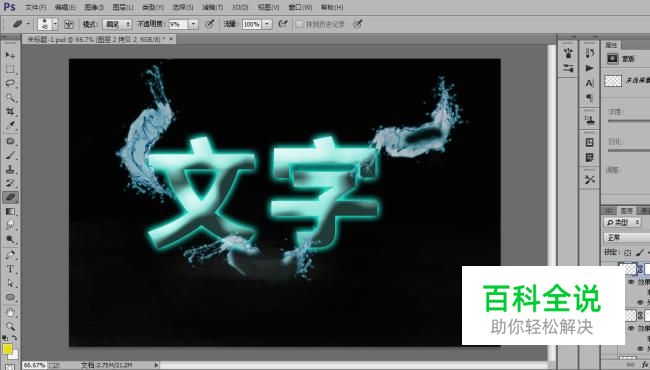Swap foreground and background colors
This screenshot has width=650, height=370.
coord(15,338)
